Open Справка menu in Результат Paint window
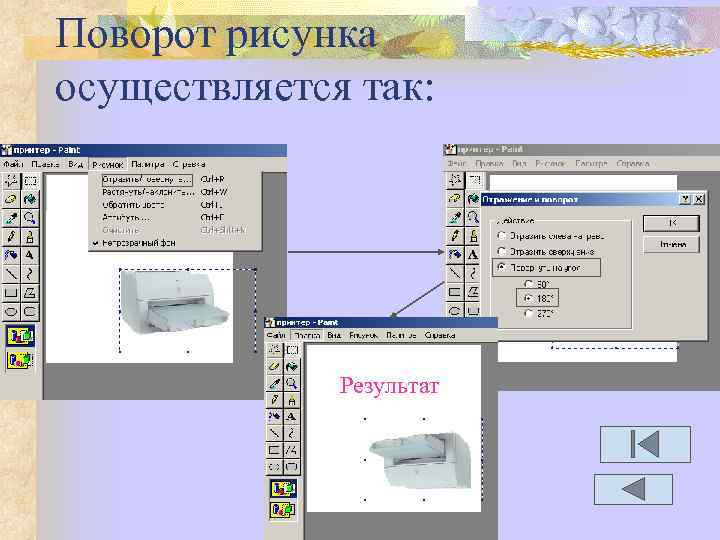The width and height of the screenshot is (720, 540). click(440, 335)
